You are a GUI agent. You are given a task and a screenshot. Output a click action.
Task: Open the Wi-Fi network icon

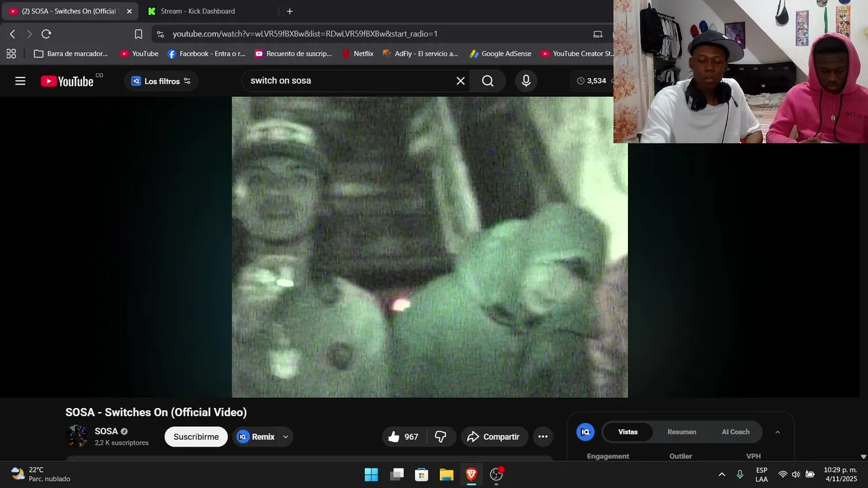(x=783, y=474)
